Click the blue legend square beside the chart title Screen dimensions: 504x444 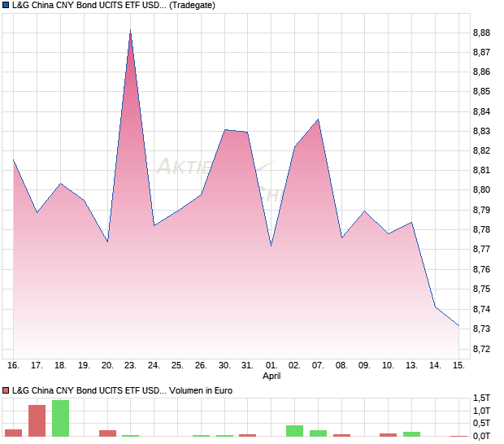pos(7,5)
